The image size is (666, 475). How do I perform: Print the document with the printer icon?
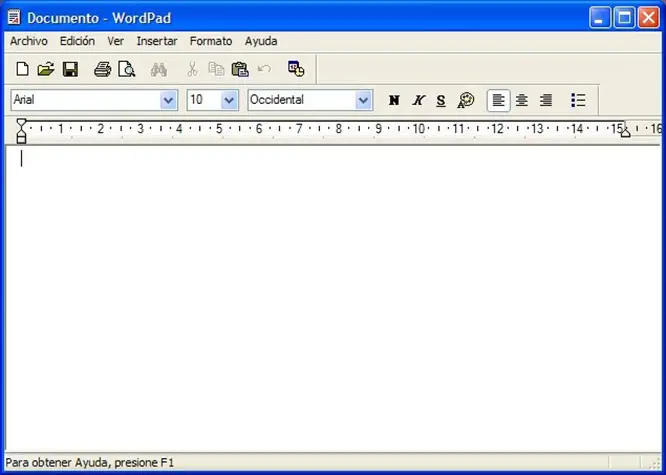pyautogui.click(x=102, y=69)
